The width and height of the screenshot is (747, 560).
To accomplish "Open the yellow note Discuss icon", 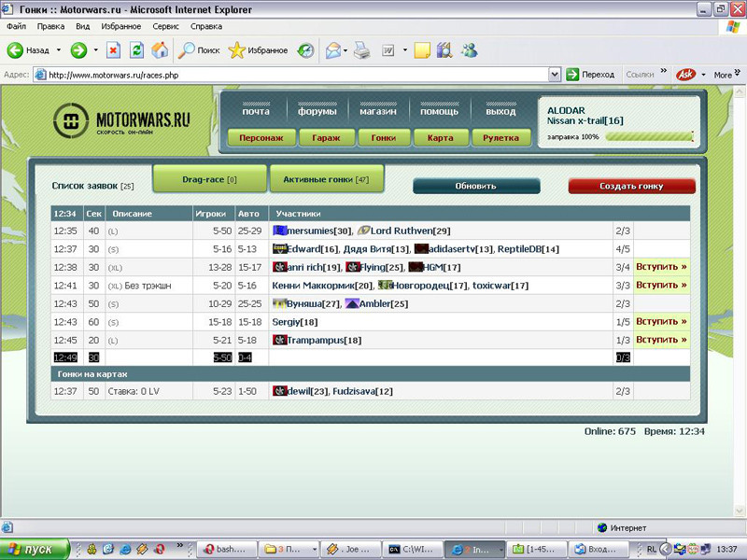I will (x=422, y=50).
